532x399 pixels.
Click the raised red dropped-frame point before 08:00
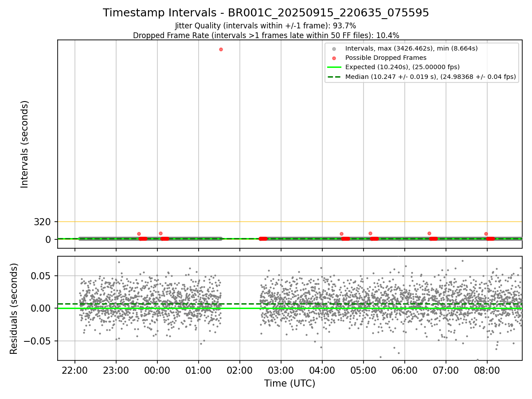pyautogui.click(x=486, y=234)
